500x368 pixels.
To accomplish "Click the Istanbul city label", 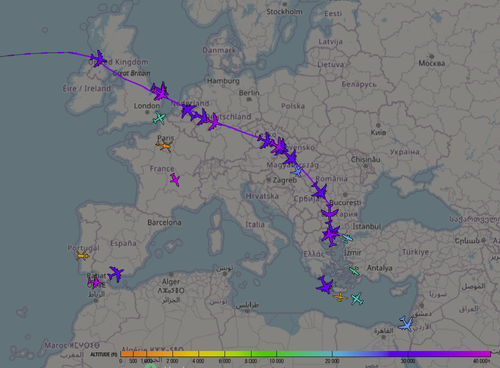I will click(367, 226).
